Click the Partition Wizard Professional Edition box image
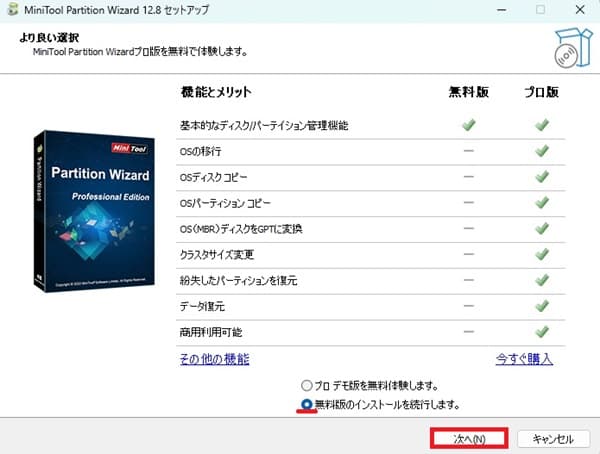Screen dimensions: 600x454 [x=94, y=211]
